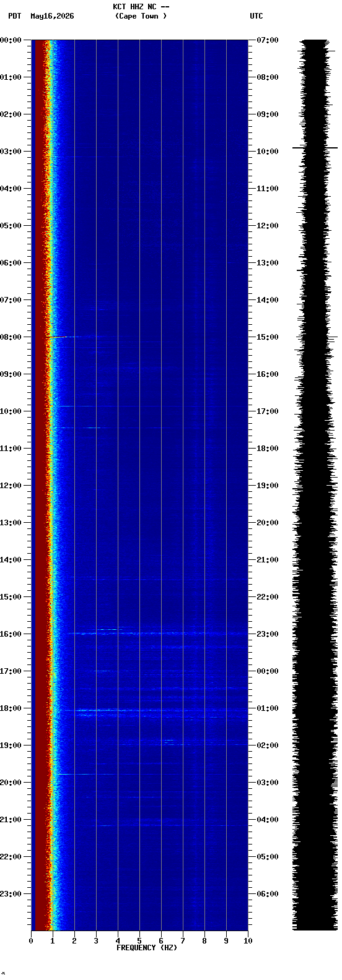Click the bright signal band at 18:00 PDT
The width and height of the screenshot is (342, 980).
pos(99,710)
